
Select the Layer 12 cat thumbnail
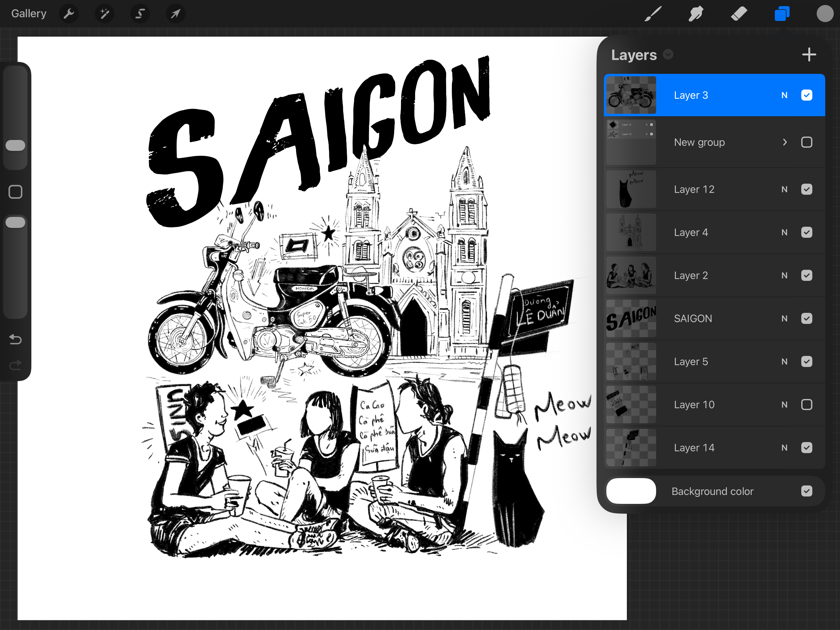[x=631, y=189]
